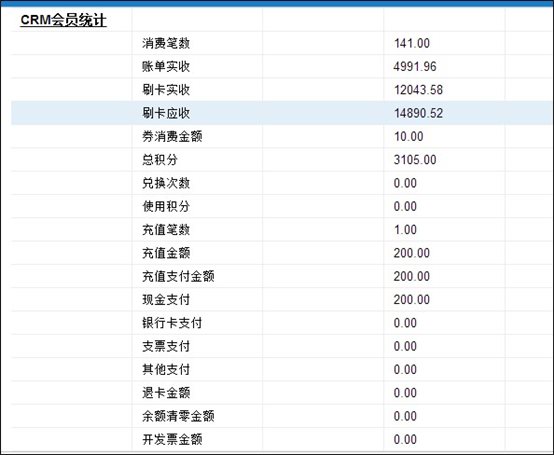
Task: Click the 14890.52 value cell
Action: tap(418, 113)
